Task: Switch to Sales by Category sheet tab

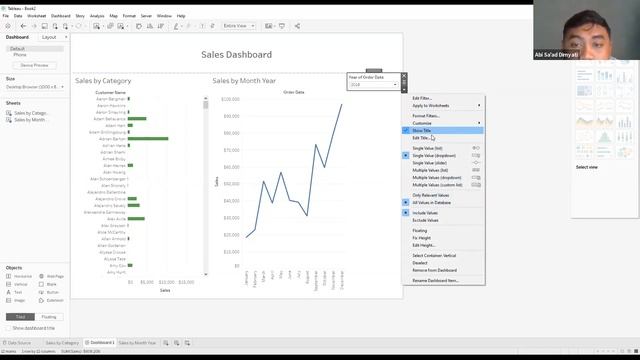Action: coord(62,343)
